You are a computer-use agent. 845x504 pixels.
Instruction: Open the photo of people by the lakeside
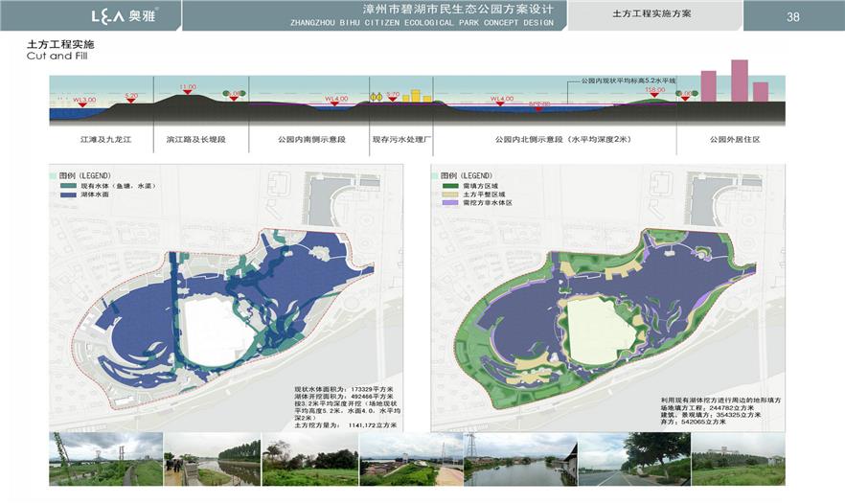tap(212, 459)
